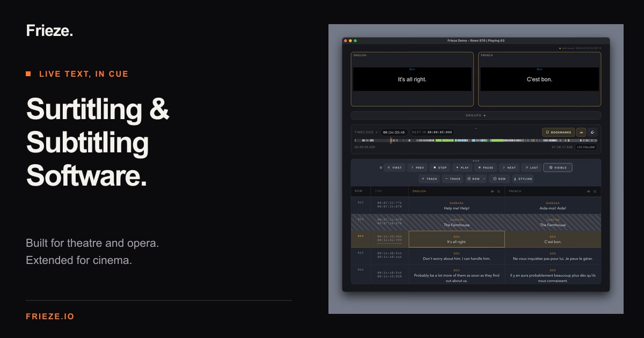The image size is (644, 338).
Task: Open the Bookmarks panel
Action: pos(558,132)
